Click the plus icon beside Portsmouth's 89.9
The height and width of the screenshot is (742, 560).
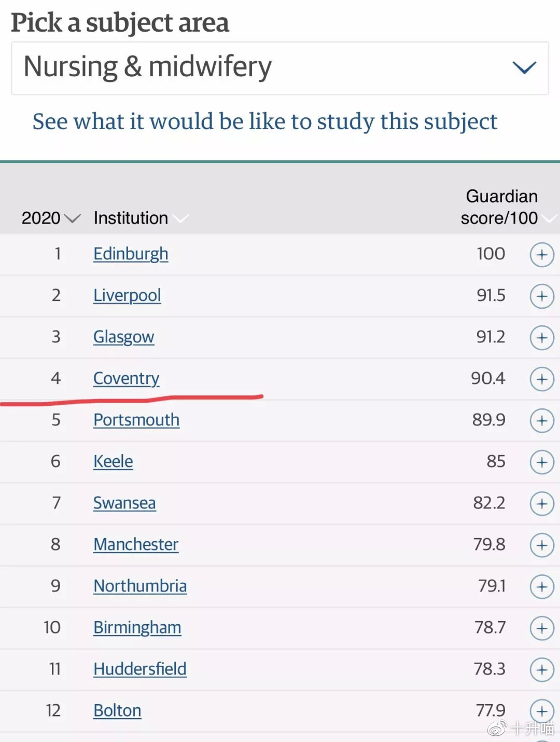click(x=542, y=421)
